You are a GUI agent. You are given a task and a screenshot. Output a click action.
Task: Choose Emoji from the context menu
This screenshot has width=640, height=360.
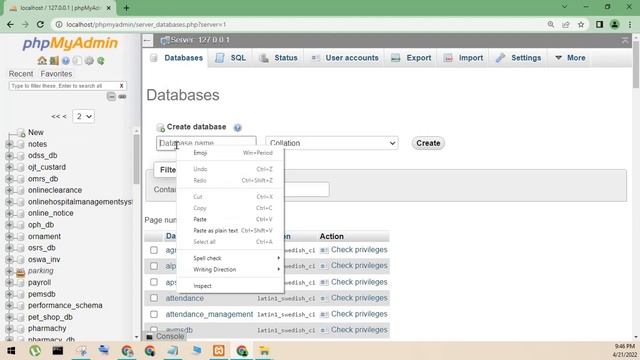231,153
